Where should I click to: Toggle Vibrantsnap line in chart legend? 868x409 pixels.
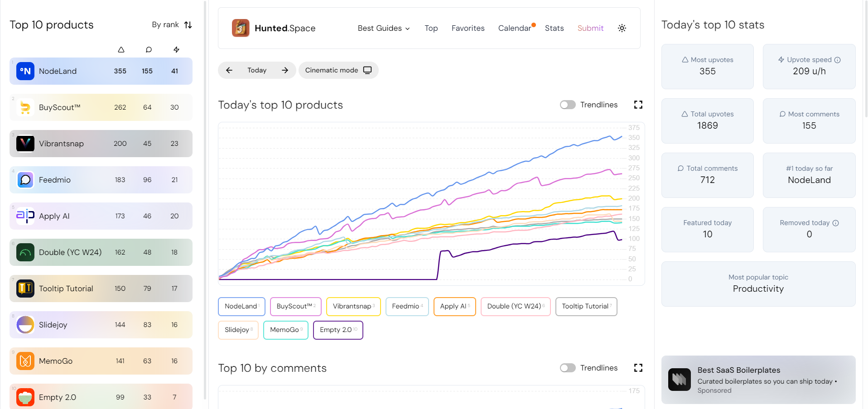pos(353,306)
